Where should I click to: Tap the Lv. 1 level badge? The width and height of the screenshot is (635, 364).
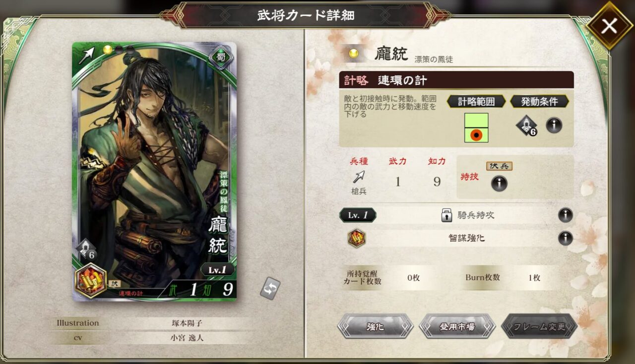358,215
